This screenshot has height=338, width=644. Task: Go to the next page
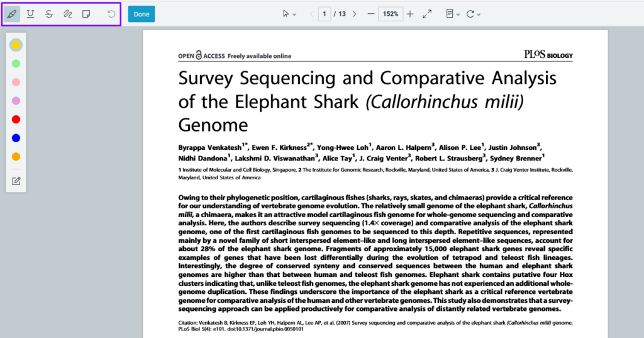(355, 14)
